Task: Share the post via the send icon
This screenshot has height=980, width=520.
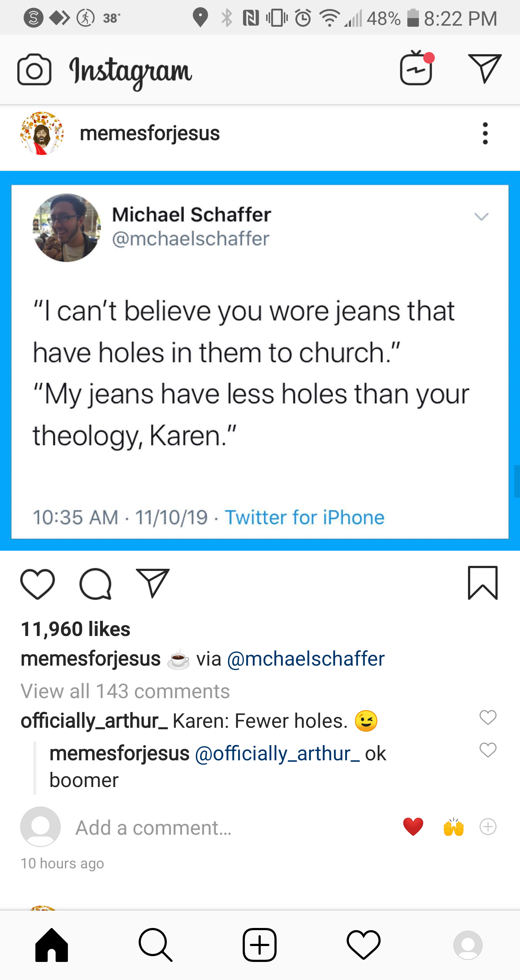Action: 152,583
